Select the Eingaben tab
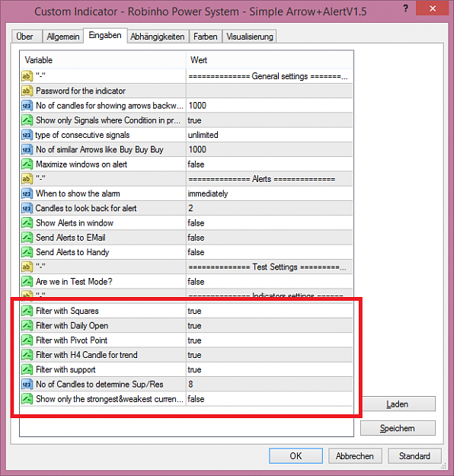 (x=105, y=36)
